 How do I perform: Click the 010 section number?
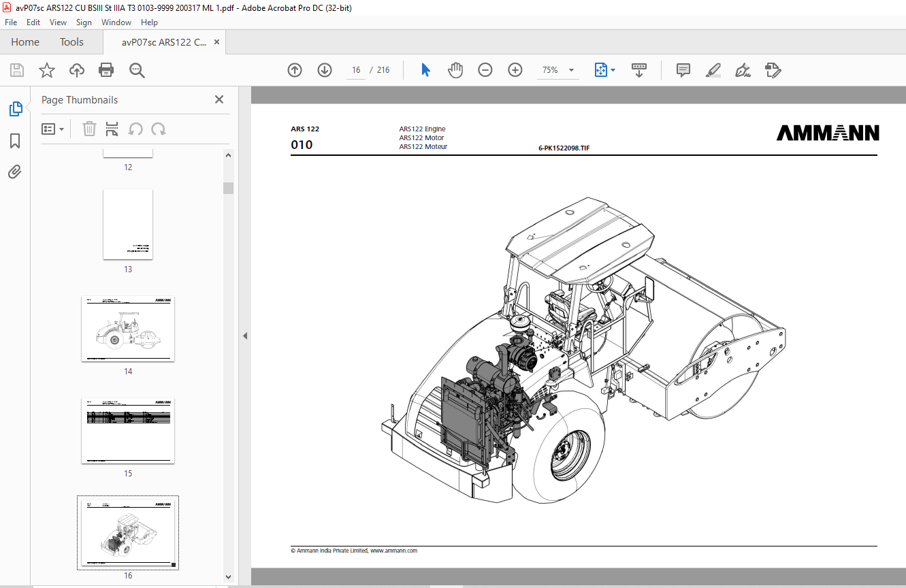pyautogui.click(x=302, y=144)
